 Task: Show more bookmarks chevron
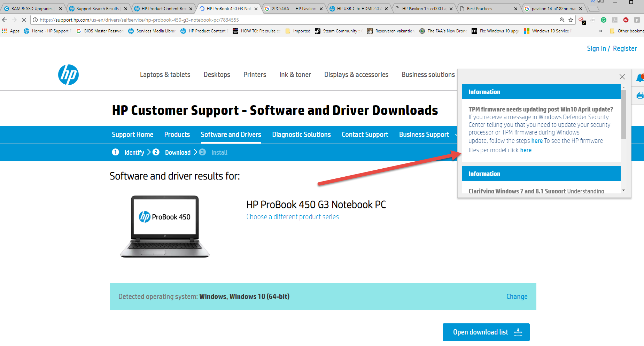[x=601, y=31]
